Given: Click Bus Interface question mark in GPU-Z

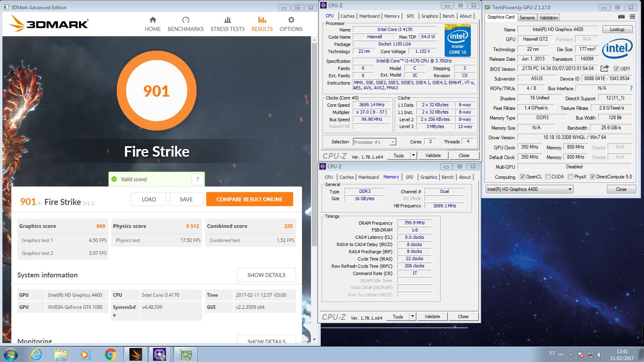Looking at the screenshot, I should (x=631, y=88).
